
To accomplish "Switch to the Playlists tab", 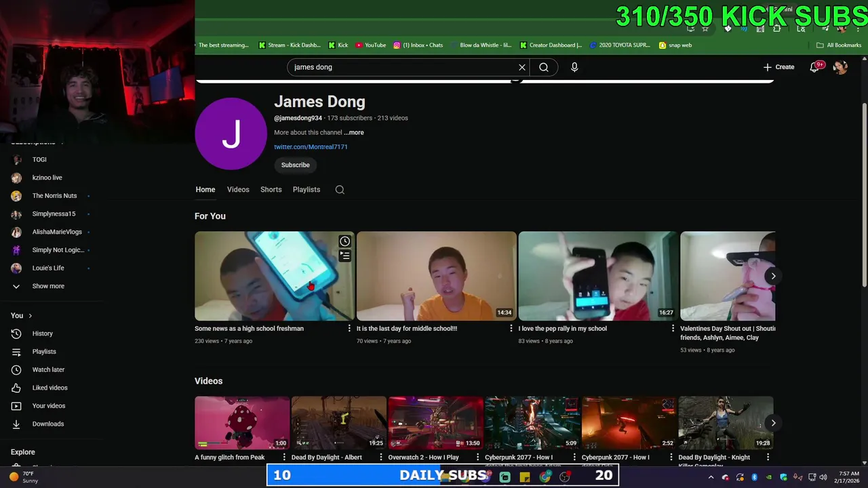I will 307,190.
